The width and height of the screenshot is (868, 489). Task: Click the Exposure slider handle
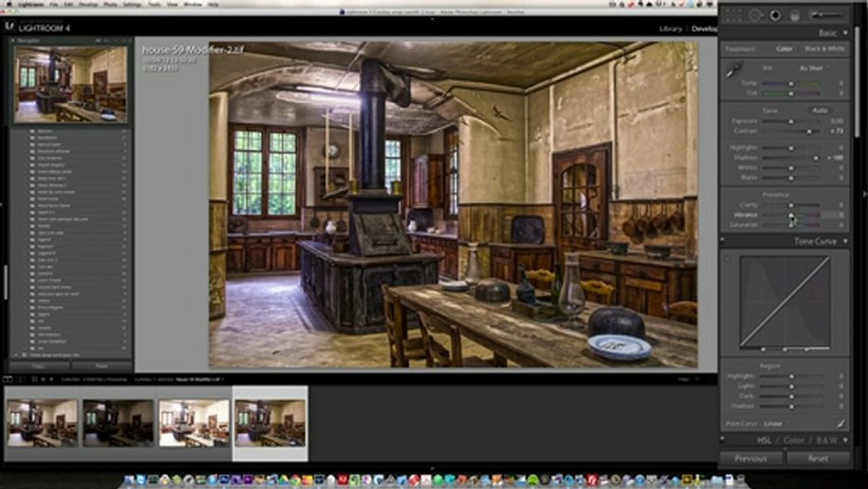click(x=791, y=122)
